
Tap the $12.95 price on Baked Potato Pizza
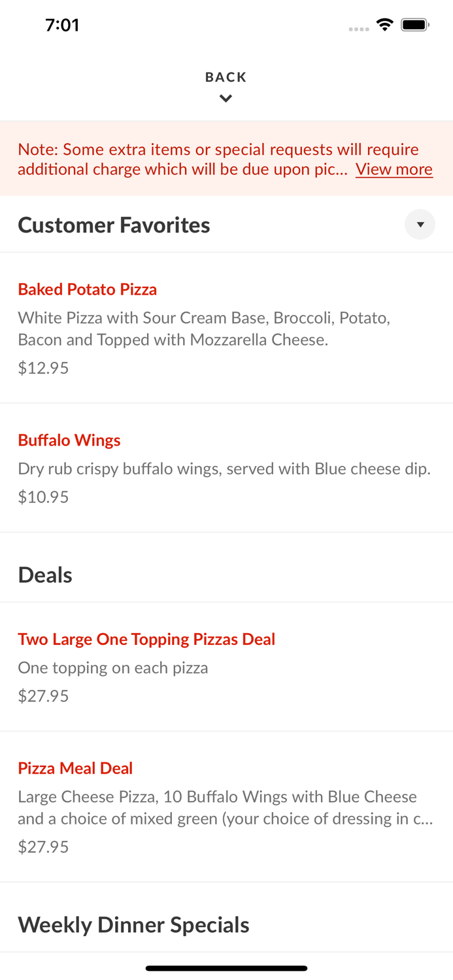coord(43,367)
